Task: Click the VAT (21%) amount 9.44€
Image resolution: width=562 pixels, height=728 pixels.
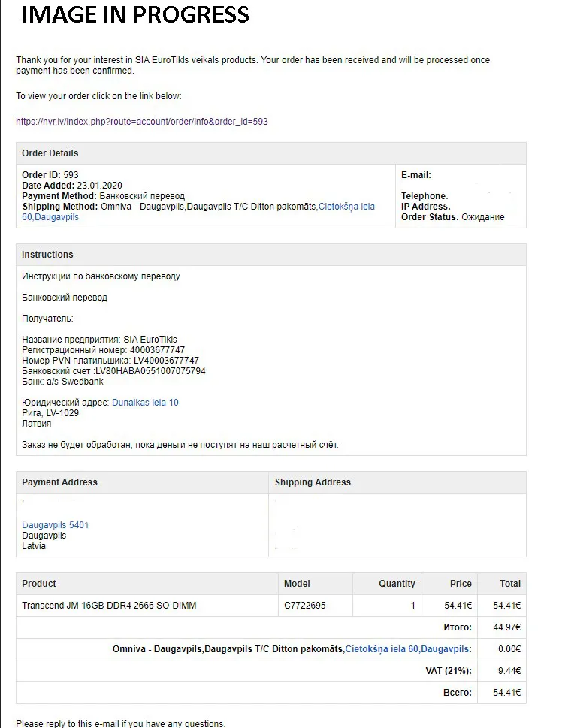Action: pos(509,670)
